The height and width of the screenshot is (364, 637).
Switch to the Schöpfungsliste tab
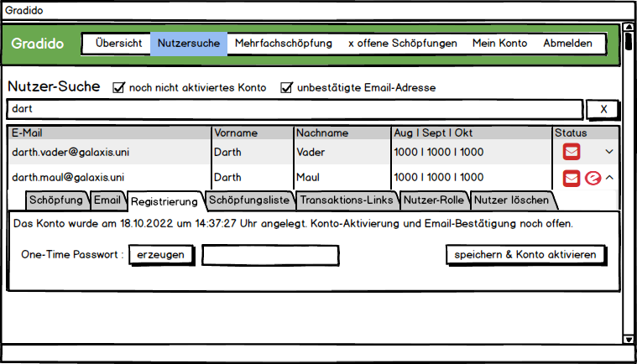(x=249, y=200)
